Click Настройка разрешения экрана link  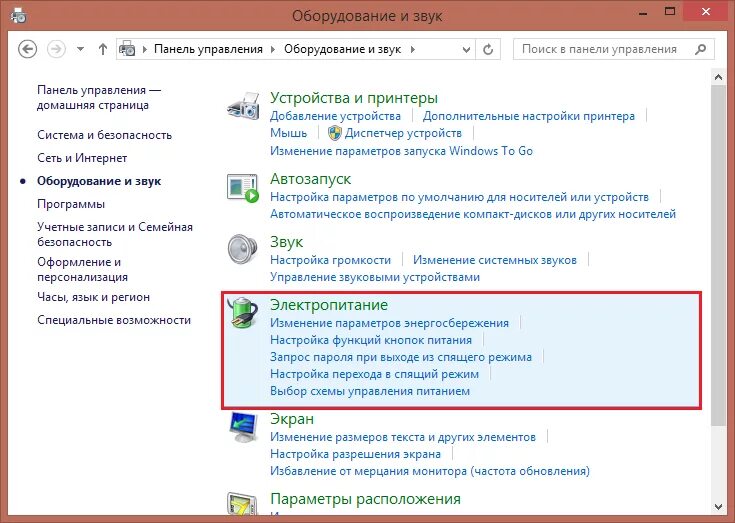pos(355,454)
